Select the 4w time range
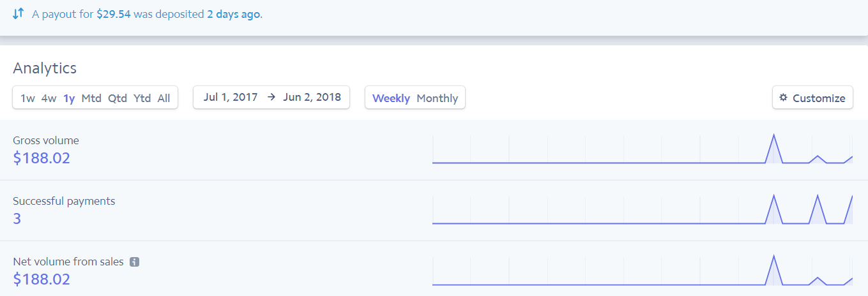 tap(49, 98)
